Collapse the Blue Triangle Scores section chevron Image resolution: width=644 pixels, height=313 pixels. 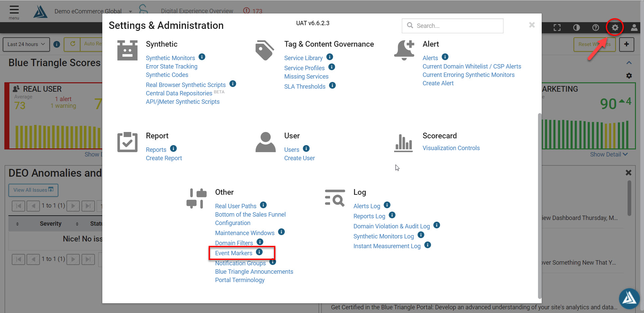pyautogui.click(x=629, y=63)
